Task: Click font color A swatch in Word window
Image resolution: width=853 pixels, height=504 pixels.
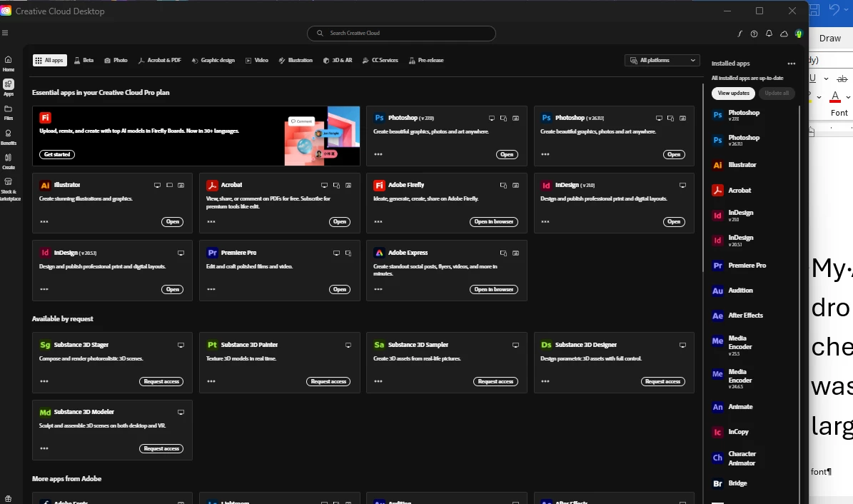Action: pos(835,97)
